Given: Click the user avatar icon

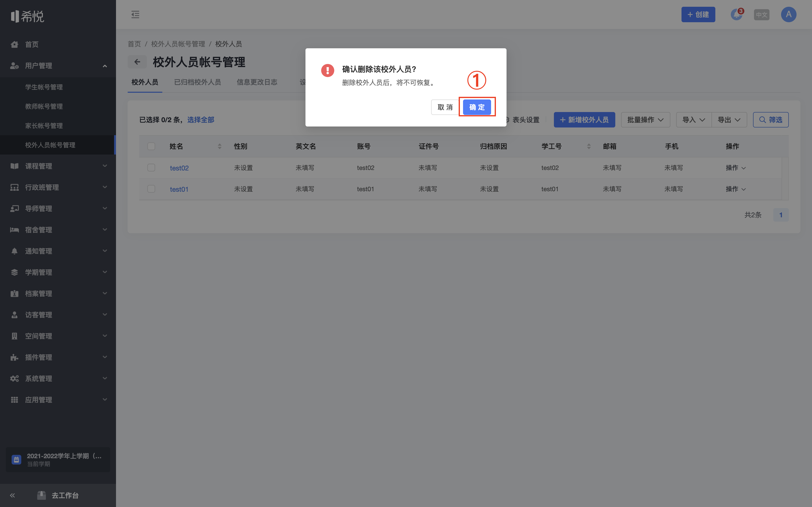Looking at the screenshot, I should [789, 14].
